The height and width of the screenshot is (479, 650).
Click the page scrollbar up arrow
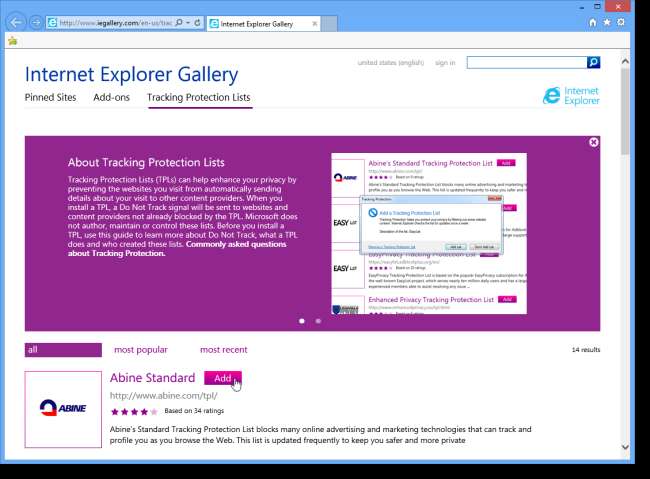625,61
